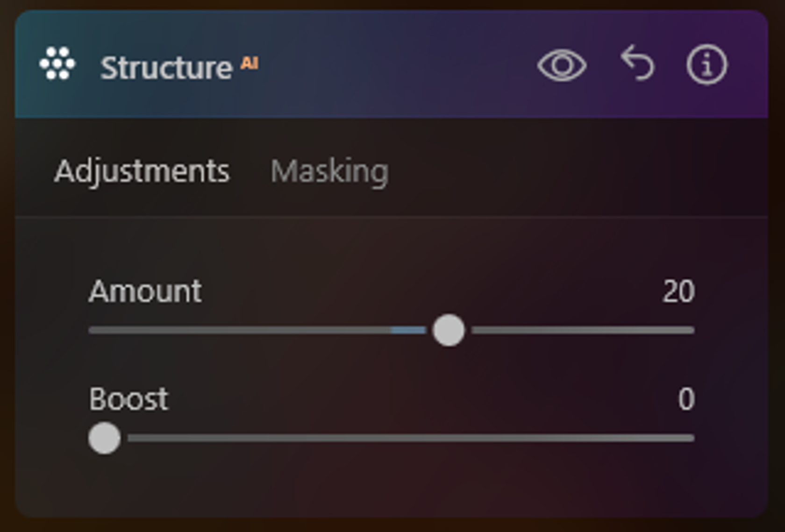Viewport: 785px width, 532px height.
Task: Click the empty header area beside Structure AI
Action: [397, 65]
